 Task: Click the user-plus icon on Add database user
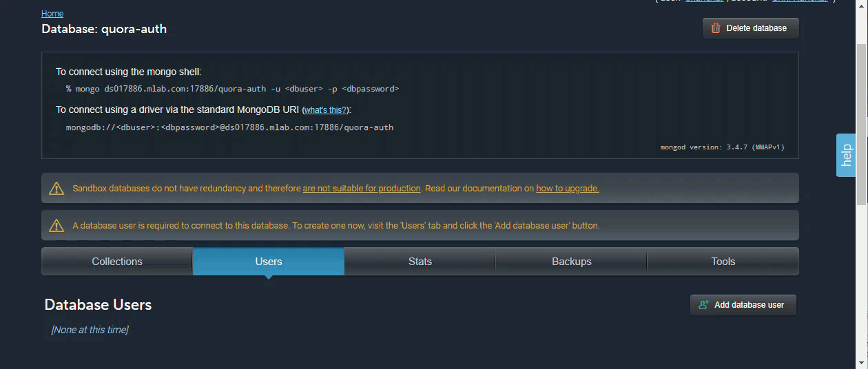point(703,305)
